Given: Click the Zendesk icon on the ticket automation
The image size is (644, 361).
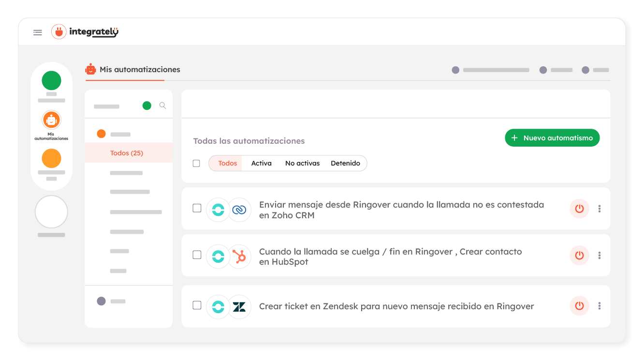Looking at the screenshot, I should click(x=240, y=306).
